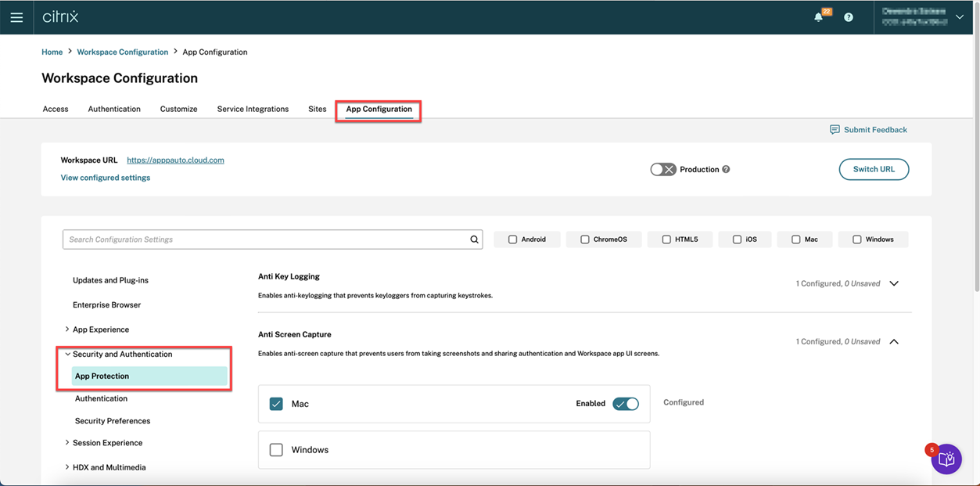Click the Submit Feedback chat icon

[835, 130]
